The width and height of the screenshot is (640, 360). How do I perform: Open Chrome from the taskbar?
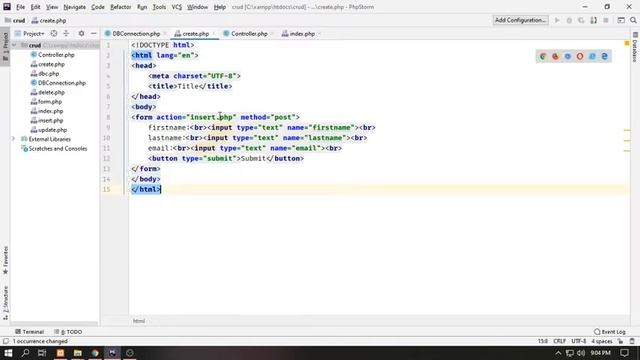[x=95, y=353]
